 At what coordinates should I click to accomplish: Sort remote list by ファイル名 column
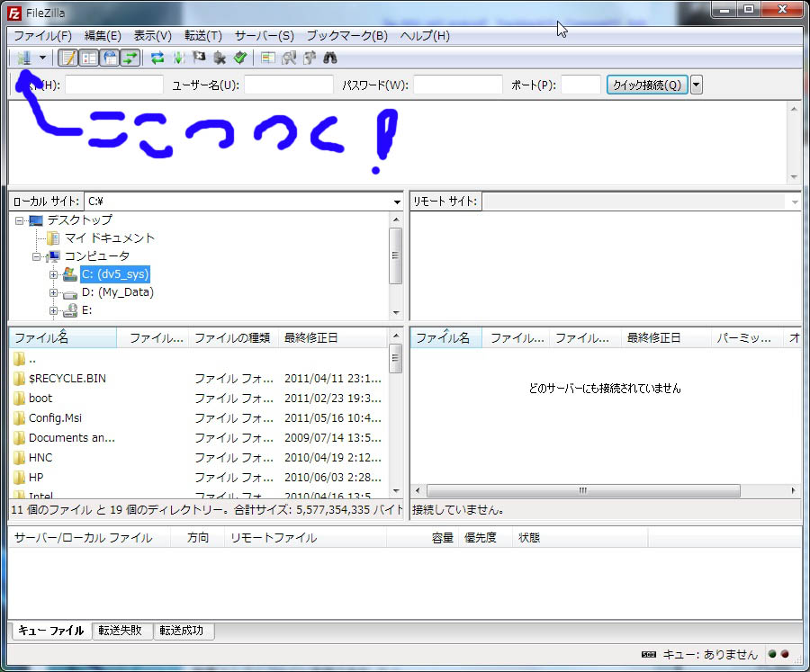446,338
